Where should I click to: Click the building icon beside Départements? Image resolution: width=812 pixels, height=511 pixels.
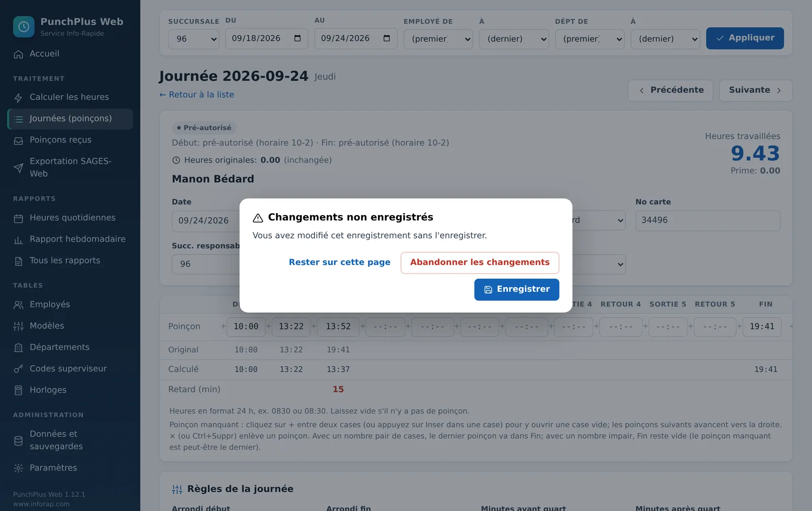click(x=18, y=348)
